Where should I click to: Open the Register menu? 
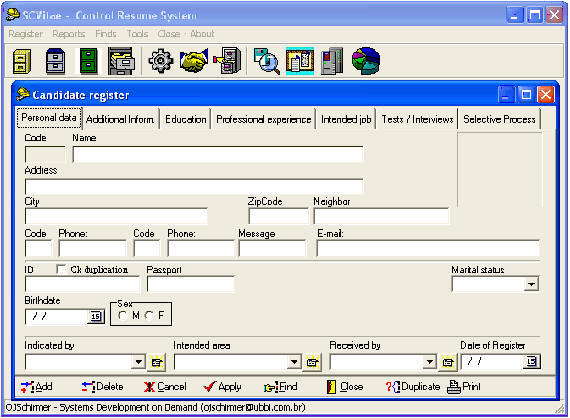tap(25, 34)
